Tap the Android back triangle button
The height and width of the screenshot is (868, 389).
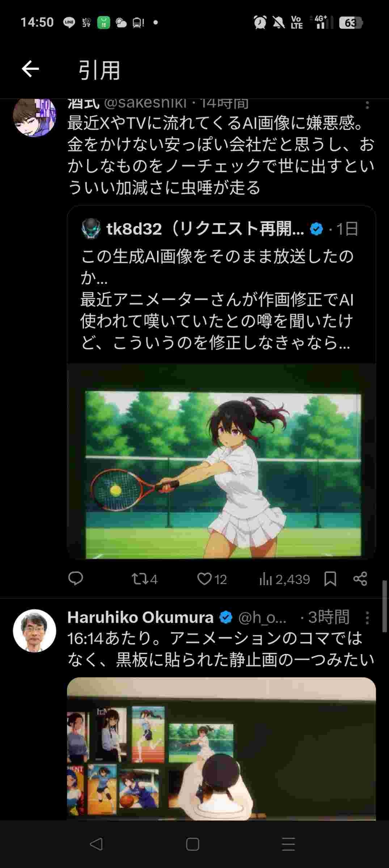click(x=96, y=844)
